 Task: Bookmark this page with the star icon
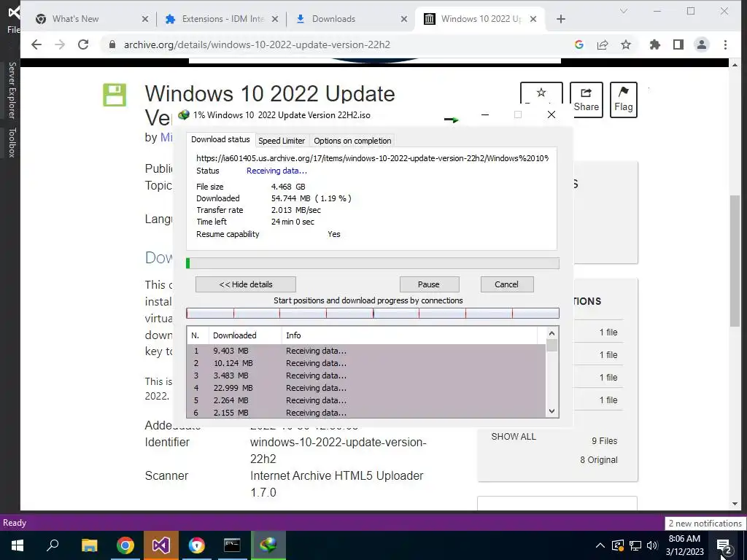coord(626,44)
